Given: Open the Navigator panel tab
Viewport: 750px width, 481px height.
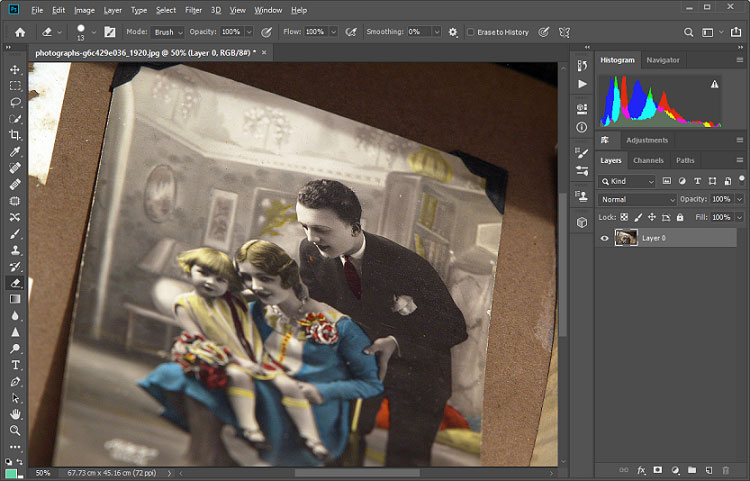Looking at the screenshot, I should coord(662,60).
